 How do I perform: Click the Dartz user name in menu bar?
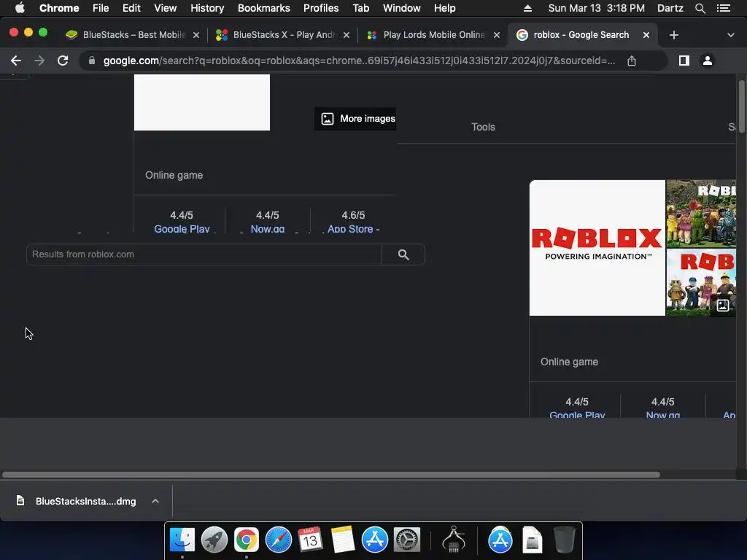670,8
